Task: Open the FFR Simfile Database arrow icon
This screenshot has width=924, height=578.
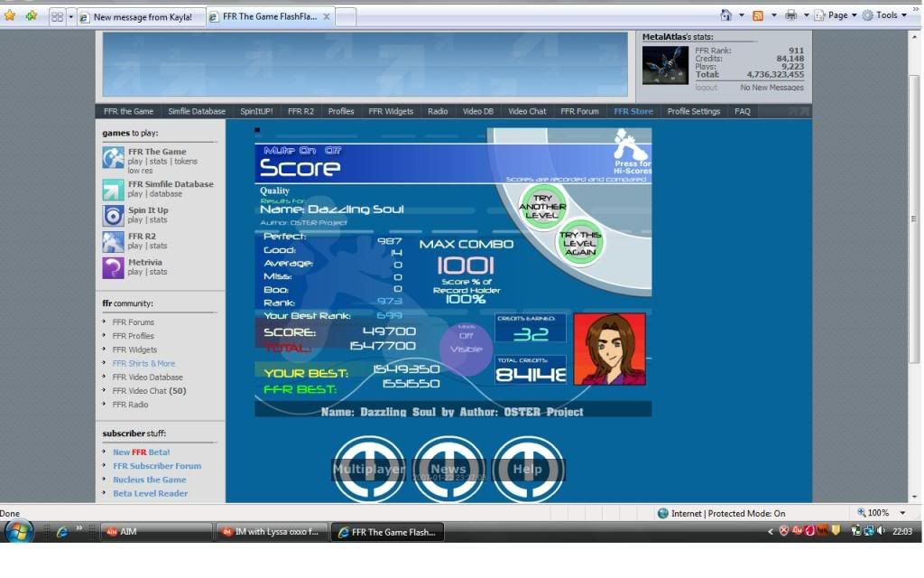Action: click(x=113, y=190)
